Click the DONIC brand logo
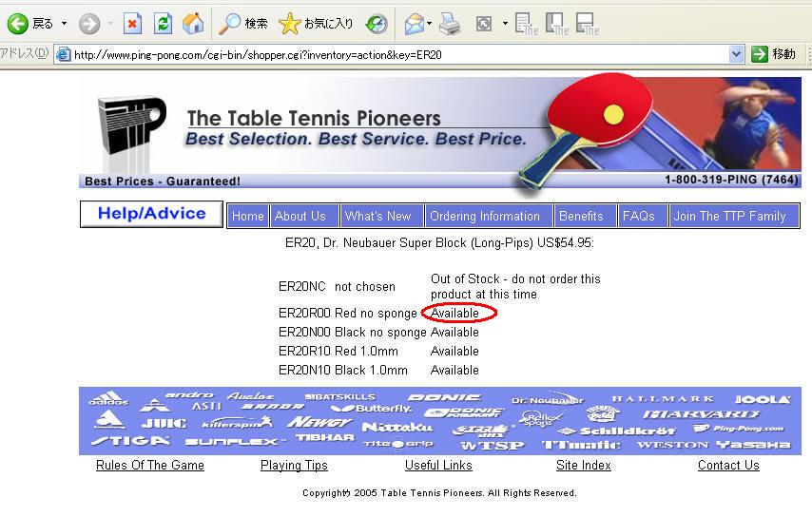Image resolution: width=812 pixels, height=517 pixels. click(444, 397)
